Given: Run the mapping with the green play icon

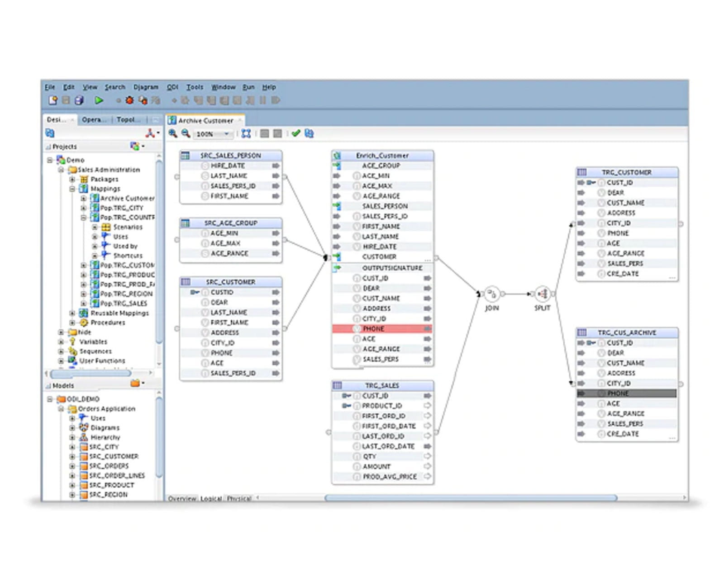Looking at the screenshot, I should [x=99, y=100].
